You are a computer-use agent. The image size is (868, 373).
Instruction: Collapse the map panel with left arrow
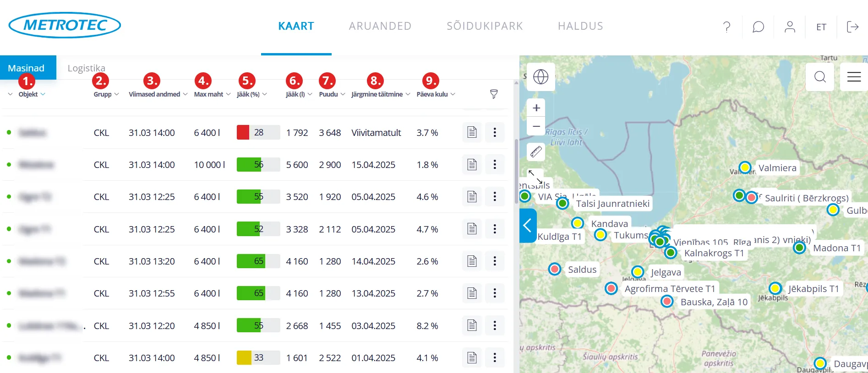click(528, 225)
